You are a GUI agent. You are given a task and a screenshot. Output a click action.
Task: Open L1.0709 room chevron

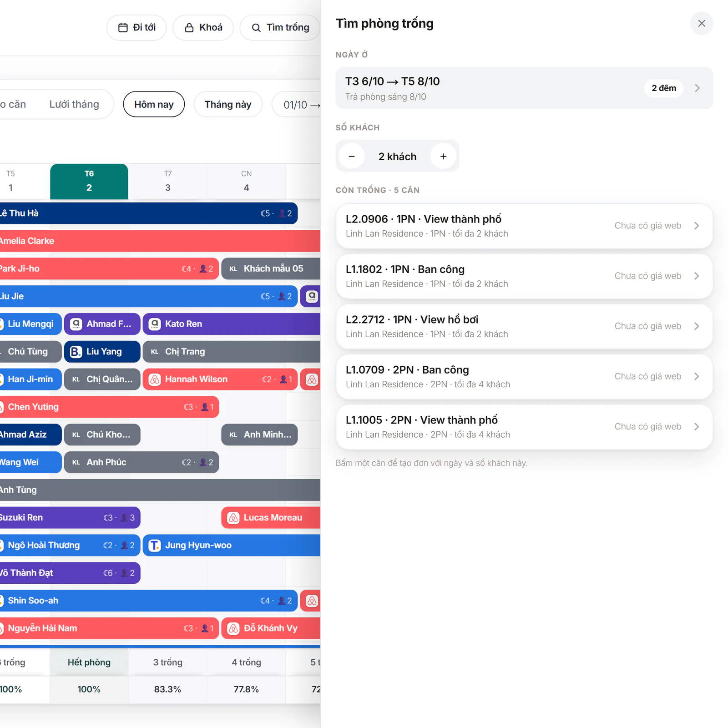(x=697, y=376)
